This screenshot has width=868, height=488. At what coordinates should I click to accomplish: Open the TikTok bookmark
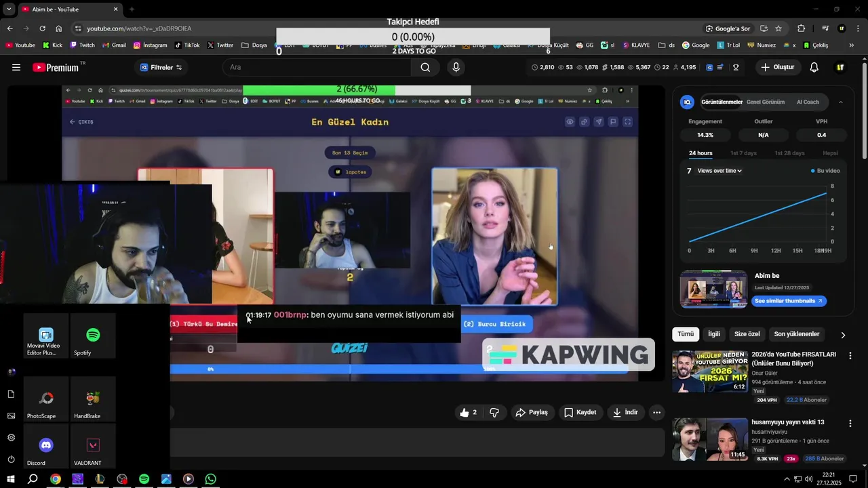tap(187, 45)
